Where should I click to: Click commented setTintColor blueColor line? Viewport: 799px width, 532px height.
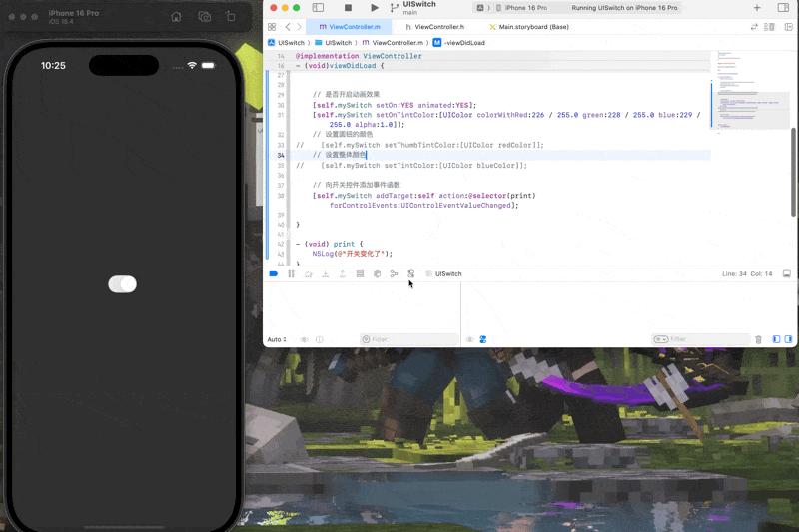click(411, 166)
